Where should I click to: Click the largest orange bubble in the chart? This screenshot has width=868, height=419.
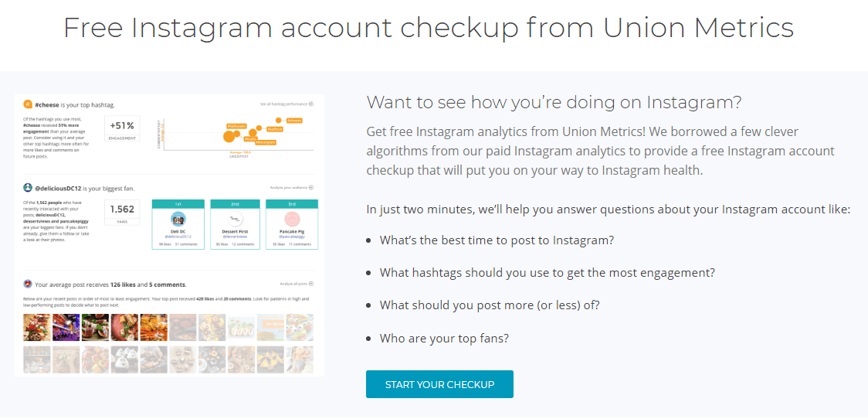pyautogui.click(x=229, y=137)
